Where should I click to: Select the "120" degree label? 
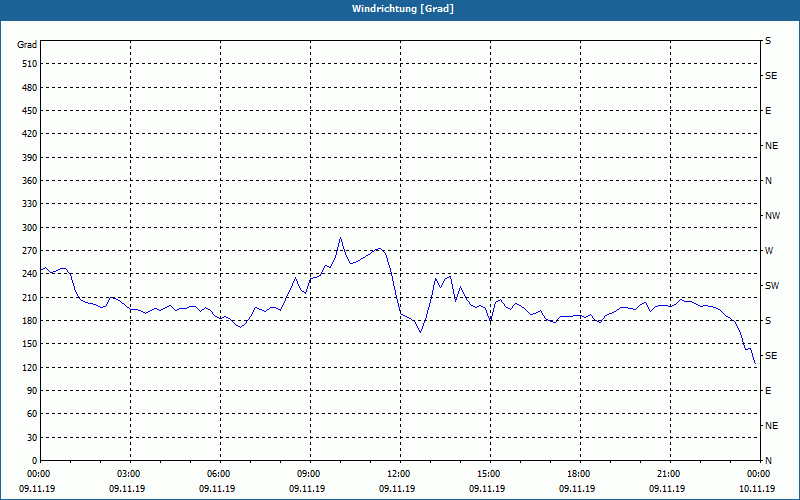(x=30, y=367)
